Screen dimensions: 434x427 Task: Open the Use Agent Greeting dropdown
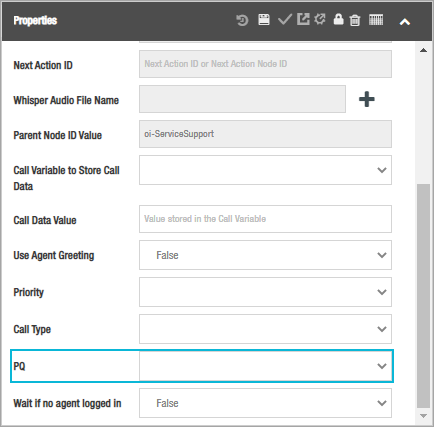pyautogui.click(x=265, y=255)
